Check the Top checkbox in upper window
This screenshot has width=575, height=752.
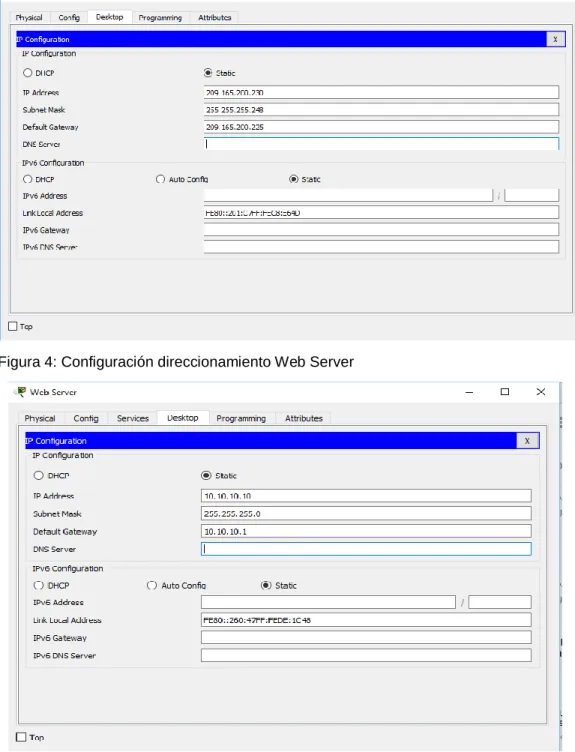click(13, 326)
